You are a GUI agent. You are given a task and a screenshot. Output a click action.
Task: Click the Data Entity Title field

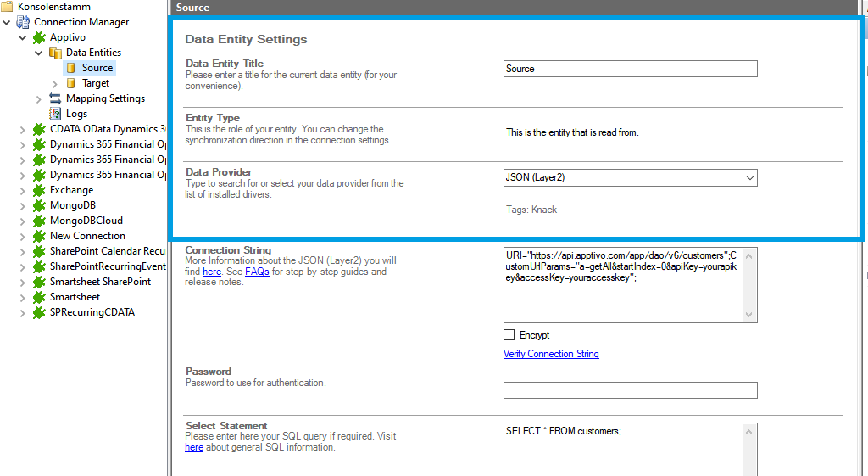pyautogui.click(x=630, y=69)
